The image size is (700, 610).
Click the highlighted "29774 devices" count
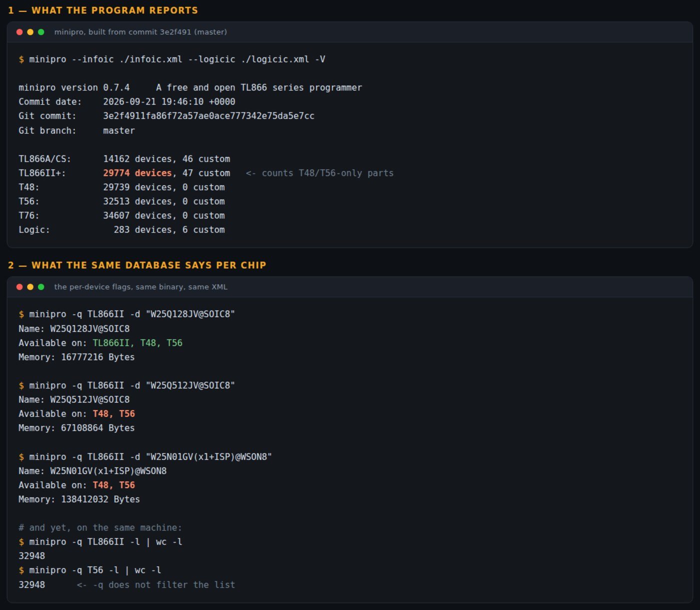click(x=137, y=173)
